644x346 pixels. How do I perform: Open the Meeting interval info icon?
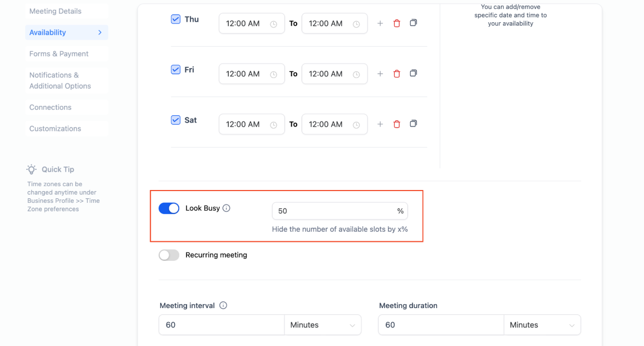(223, 305)
